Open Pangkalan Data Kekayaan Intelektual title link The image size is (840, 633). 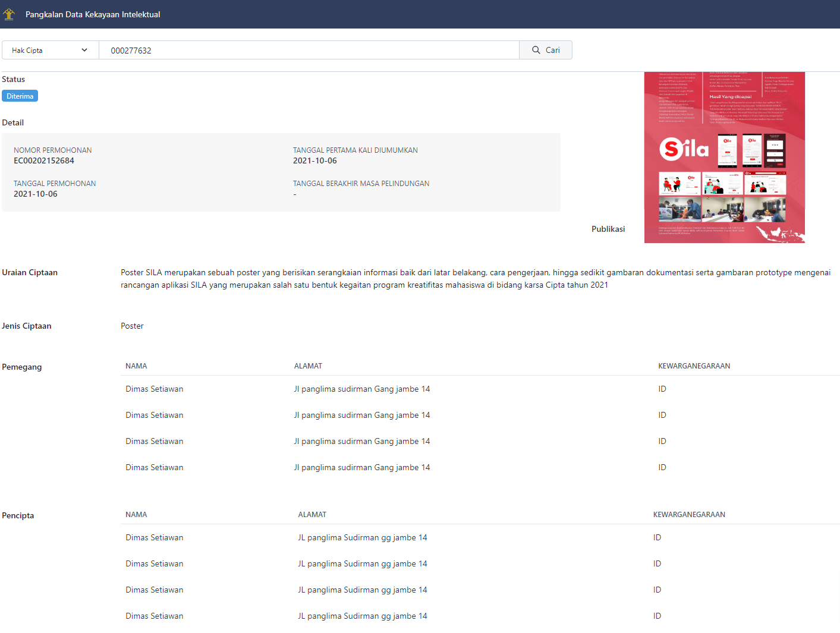tap(93, 14)
